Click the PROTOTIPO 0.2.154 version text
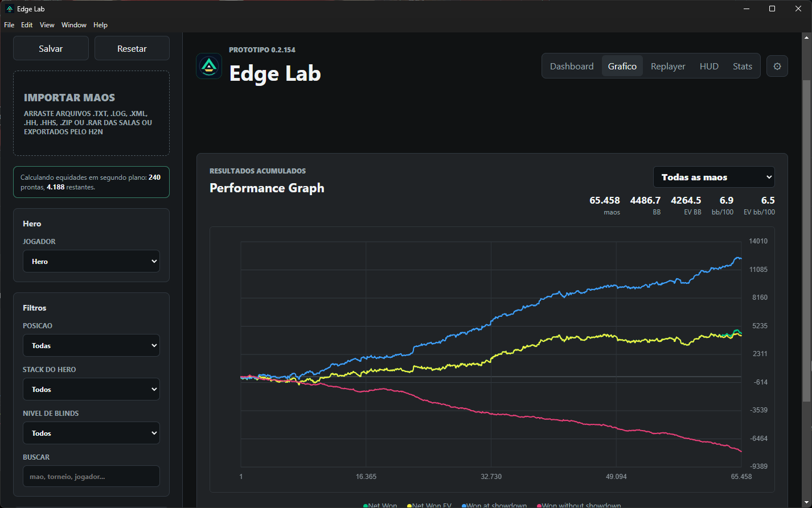 pos(262,50)
